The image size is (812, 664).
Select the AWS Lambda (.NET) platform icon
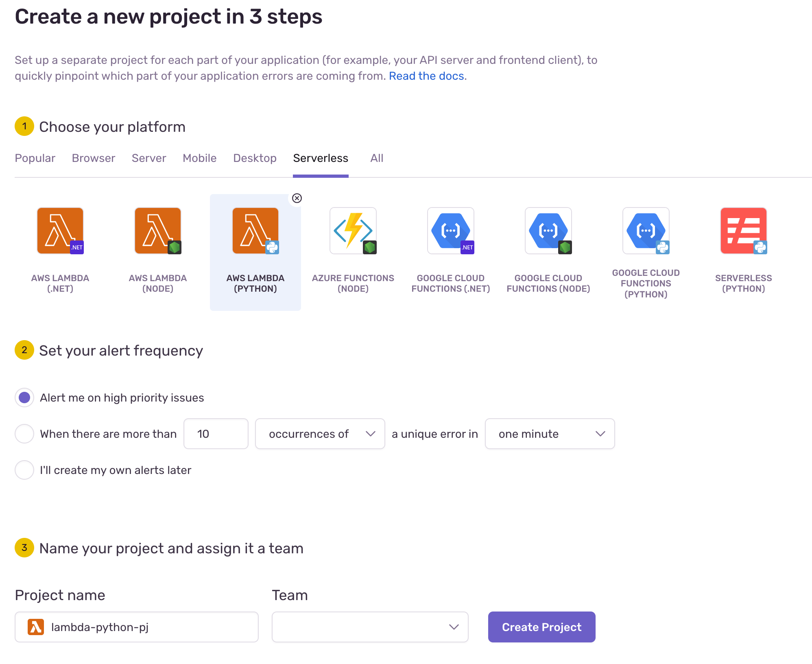(60, 231)
